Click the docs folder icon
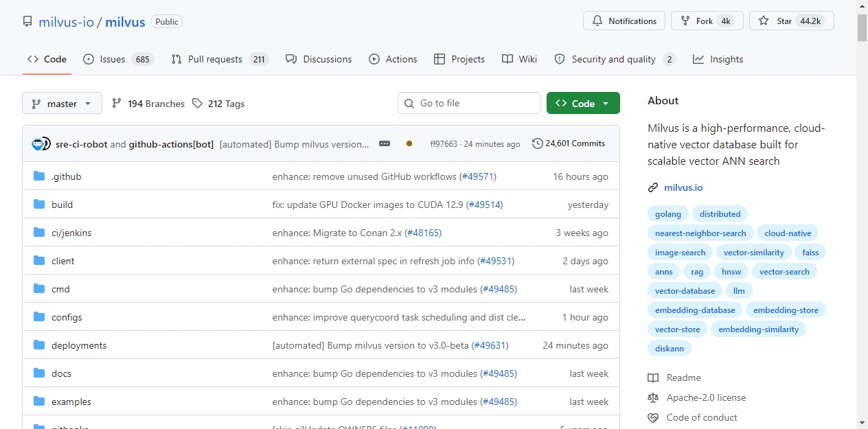Viewport: 868px width, 429px height. coord(39,373)
